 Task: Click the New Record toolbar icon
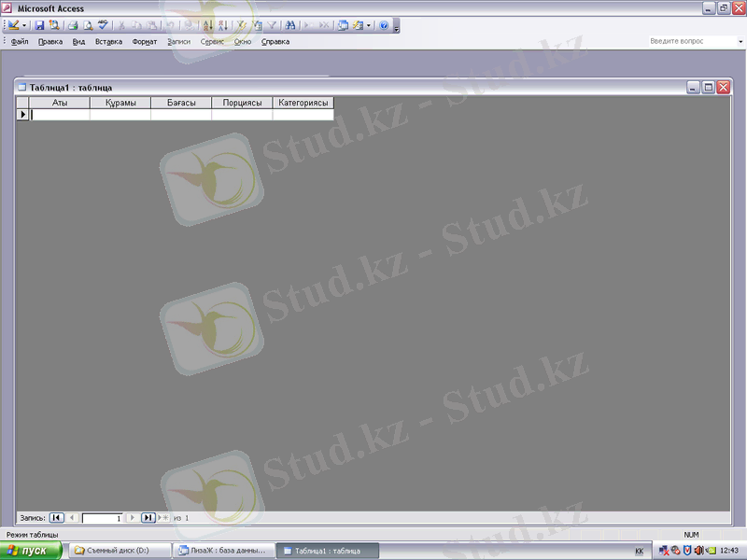pos(309,25)
